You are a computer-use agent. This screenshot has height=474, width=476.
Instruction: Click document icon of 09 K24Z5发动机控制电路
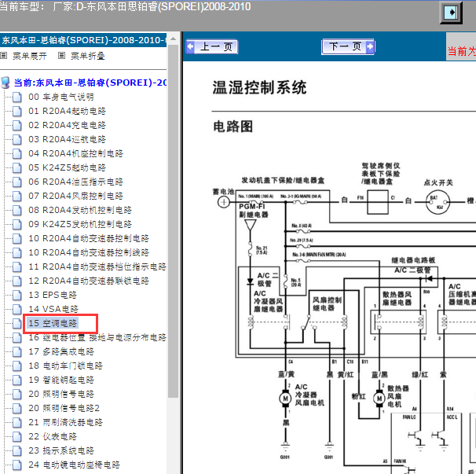click(17, 225)
